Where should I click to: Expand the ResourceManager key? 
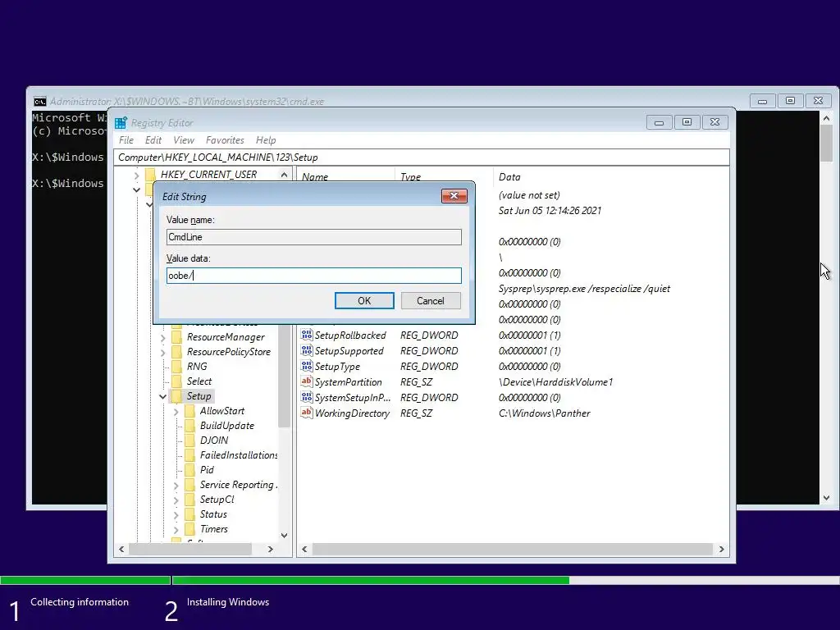163,337
